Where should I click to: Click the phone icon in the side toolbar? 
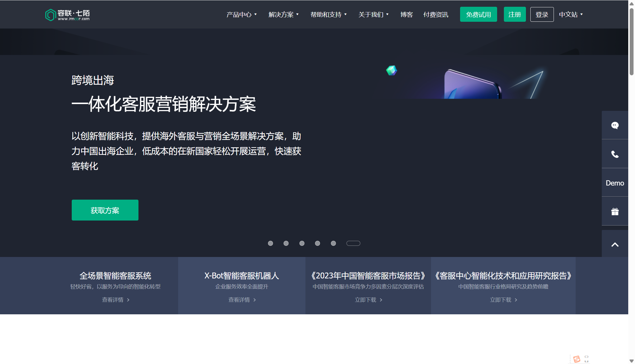click(x=615, y=154)
